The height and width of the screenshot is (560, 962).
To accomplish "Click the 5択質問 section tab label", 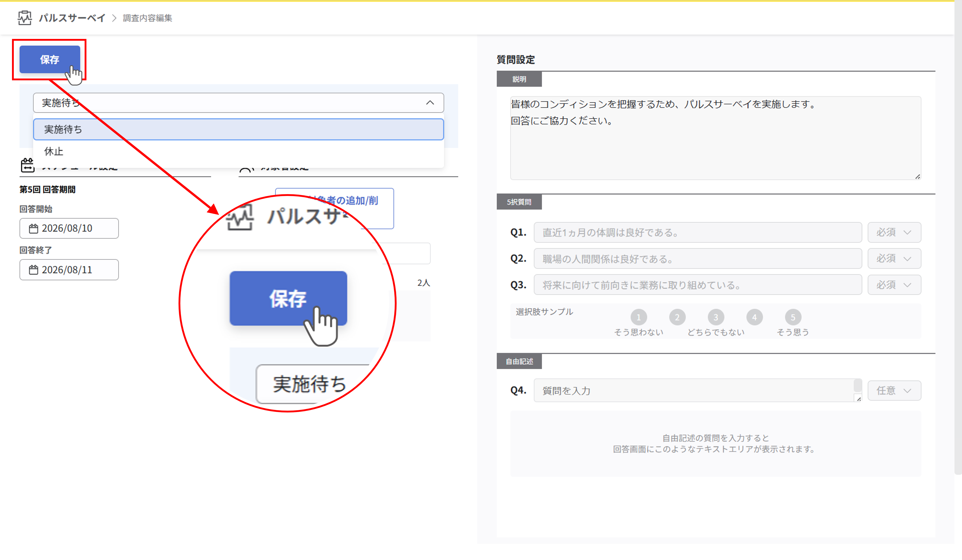I will [519, 202].
